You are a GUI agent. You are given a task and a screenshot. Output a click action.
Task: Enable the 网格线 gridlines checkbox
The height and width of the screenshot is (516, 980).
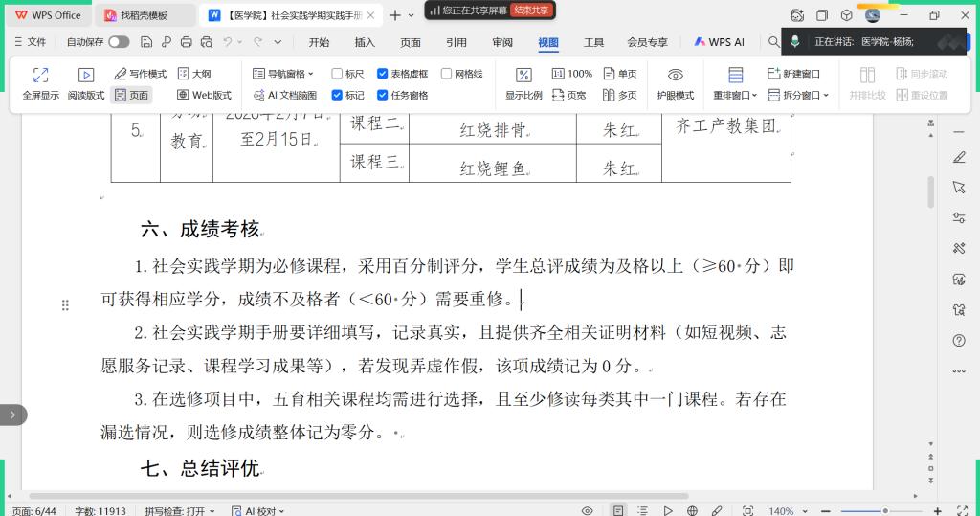tap(447, 74)
